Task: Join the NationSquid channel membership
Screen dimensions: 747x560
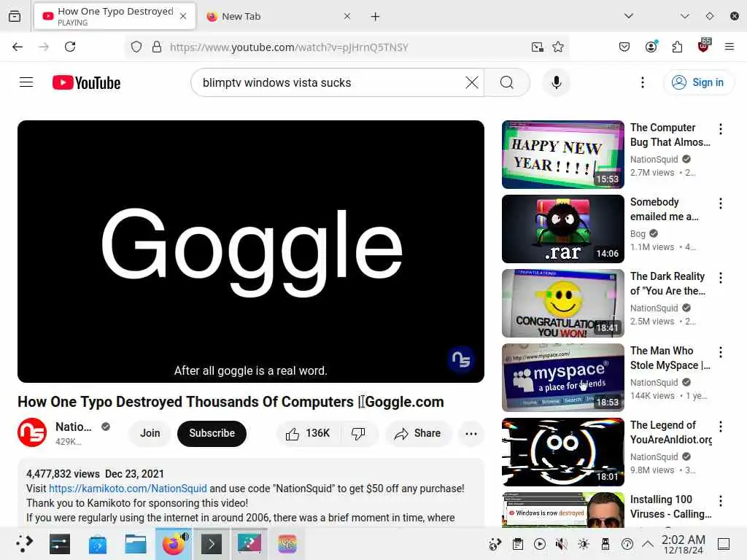Action: 150,433
